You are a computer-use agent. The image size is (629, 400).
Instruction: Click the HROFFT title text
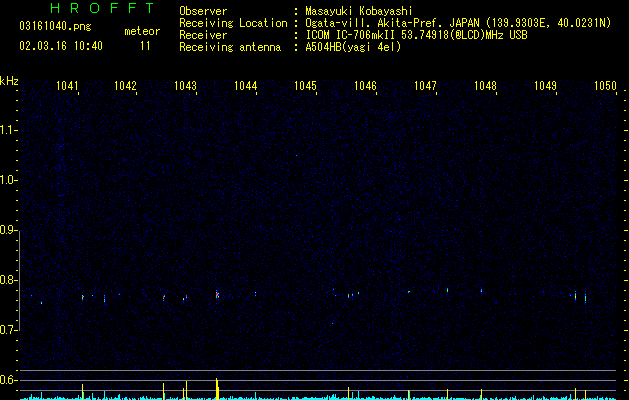pos(102,8)
